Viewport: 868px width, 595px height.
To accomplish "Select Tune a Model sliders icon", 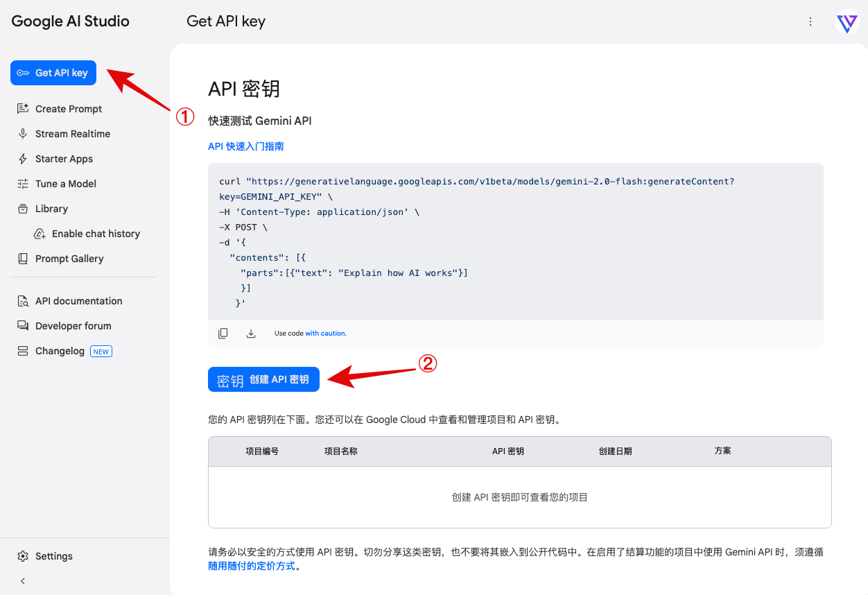I will [x=23, y=184].
